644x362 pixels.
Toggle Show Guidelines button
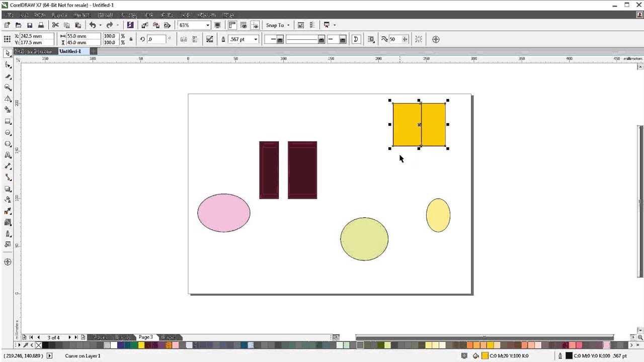255,25
